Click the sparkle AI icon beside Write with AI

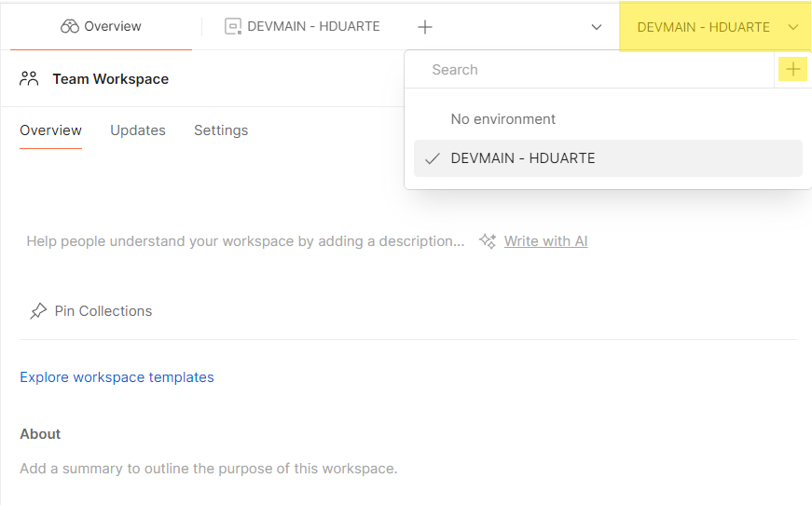488,241
